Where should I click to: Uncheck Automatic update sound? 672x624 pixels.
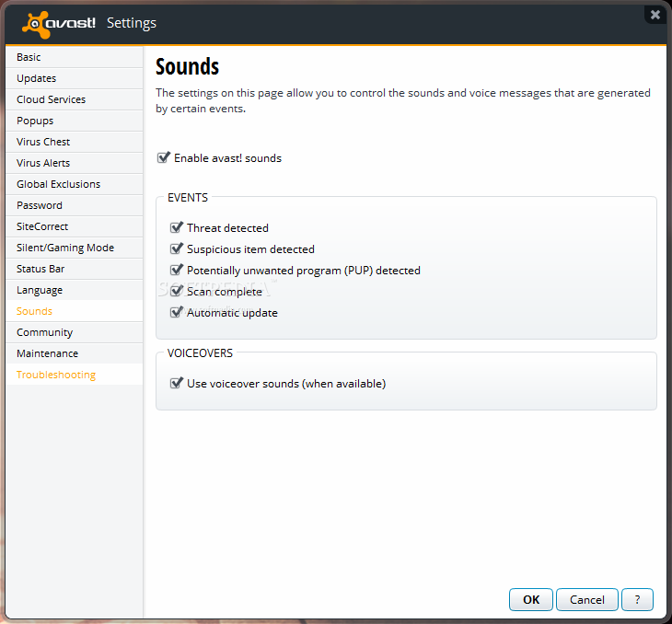[176, 312]
